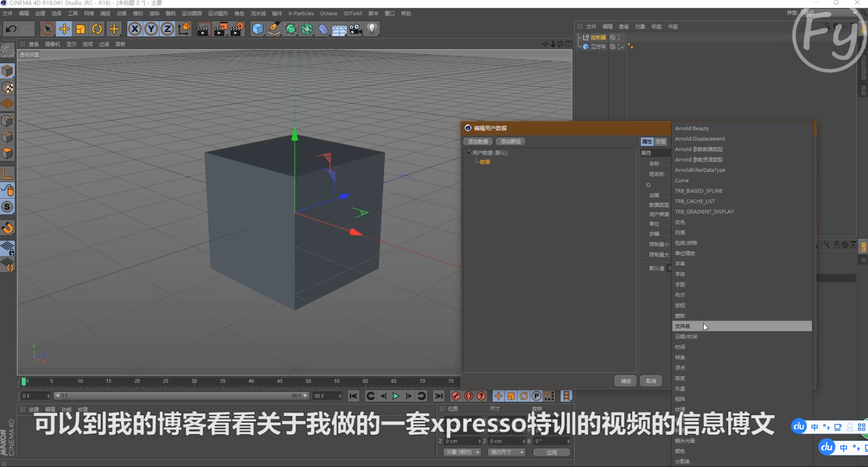868x467 pixels.
Task: Activate the Move tool
Action: tap(64, 29)
